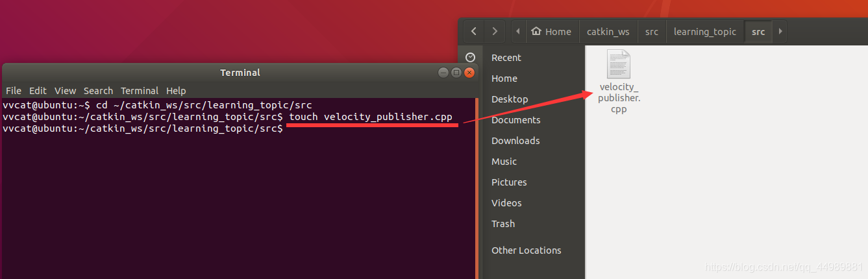The image size is (868, 279).
Task: Open Other Locations in sidebar
Action: tap(526, 250)
